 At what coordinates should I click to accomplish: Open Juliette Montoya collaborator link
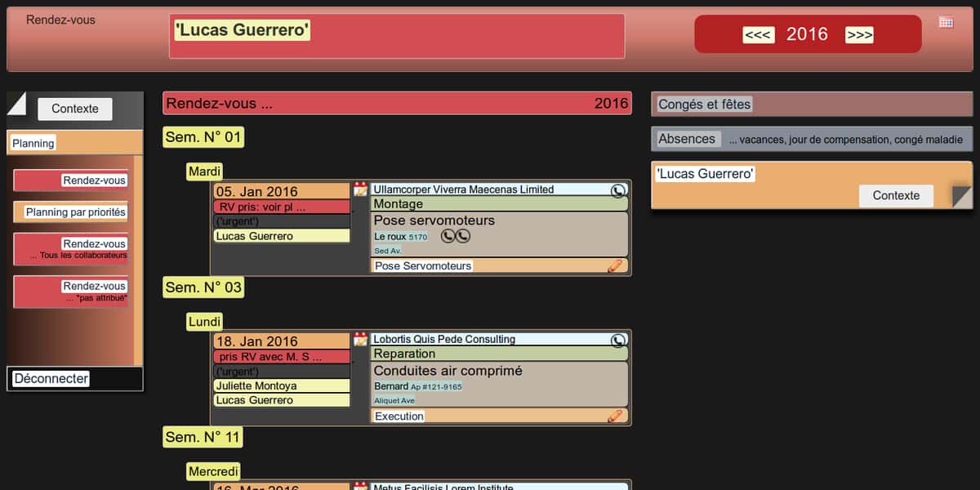(256, 385)
